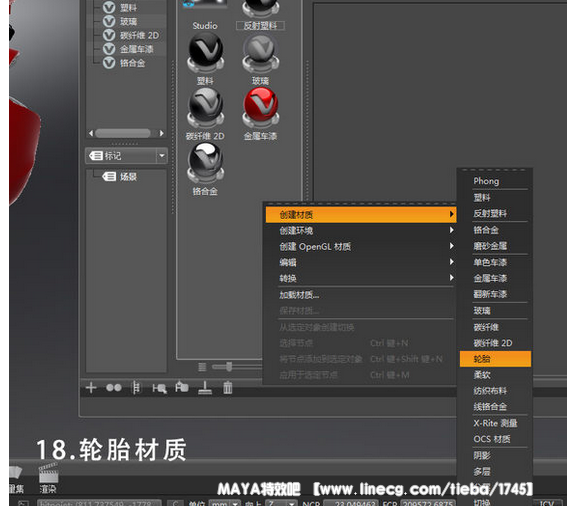Choose X-Rite 测量 in the material submenu

pyautogui.click(x=495, y=423)
